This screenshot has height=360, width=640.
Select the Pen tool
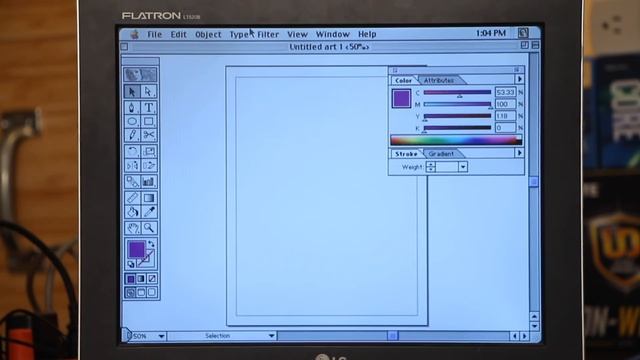tap(132, 108)
